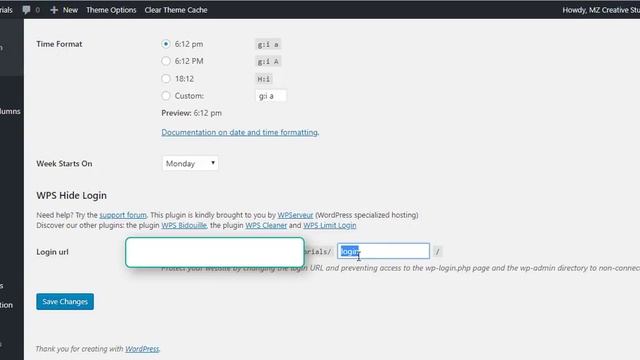This screenshot has width=640, height=360.
Task: Open Theme Options in admin bar
Action: click(x=111, y=10)
